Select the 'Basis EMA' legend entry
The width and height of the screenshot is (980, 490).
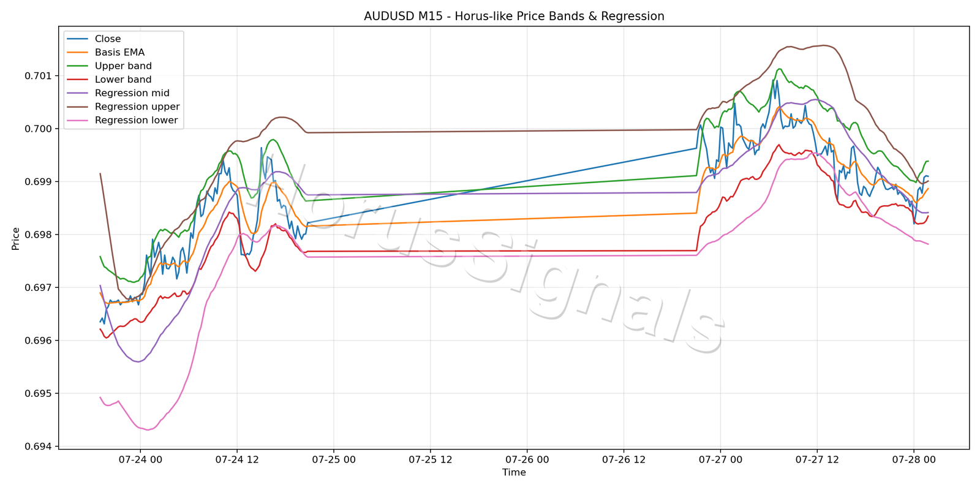point(119,52)
